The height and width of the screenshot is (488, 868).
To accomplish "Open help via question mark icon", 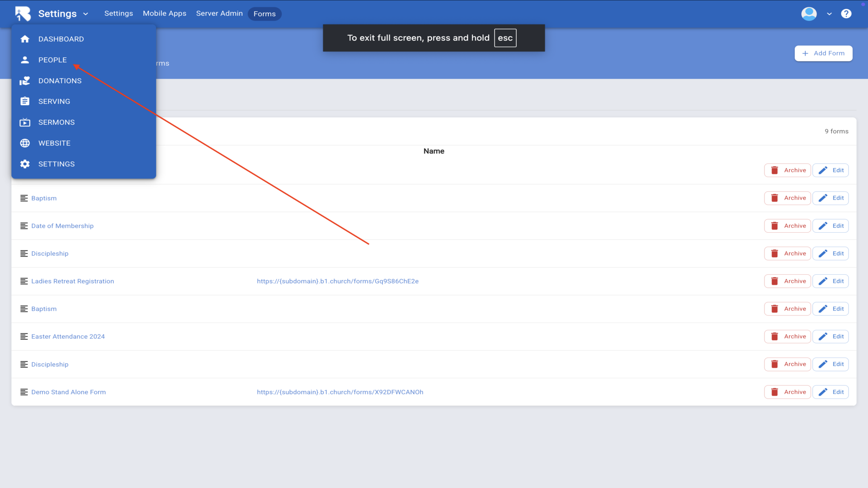I will coord(846,14).
